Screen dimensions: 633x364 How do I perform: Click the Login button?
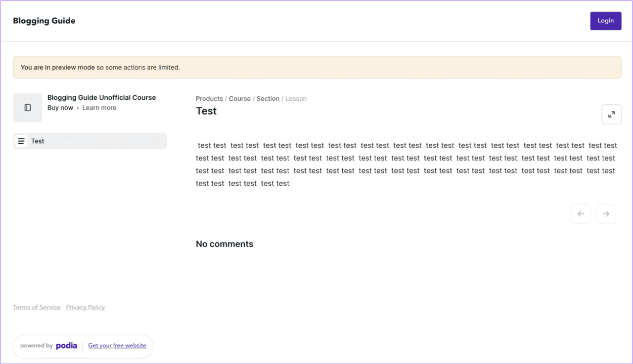[605, 21]
